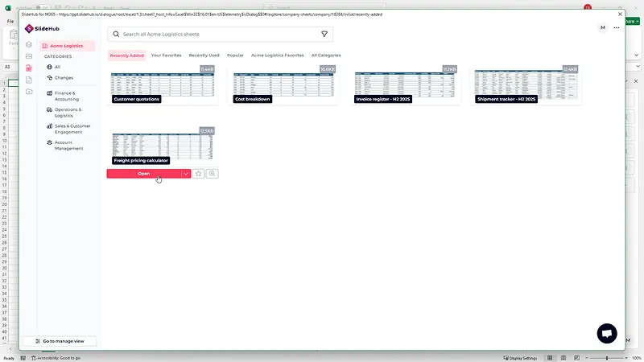Screen dimensions: 644x362
Task: Preview Freight pricing calculator with magnifier icon
Action: pos(212,174)
